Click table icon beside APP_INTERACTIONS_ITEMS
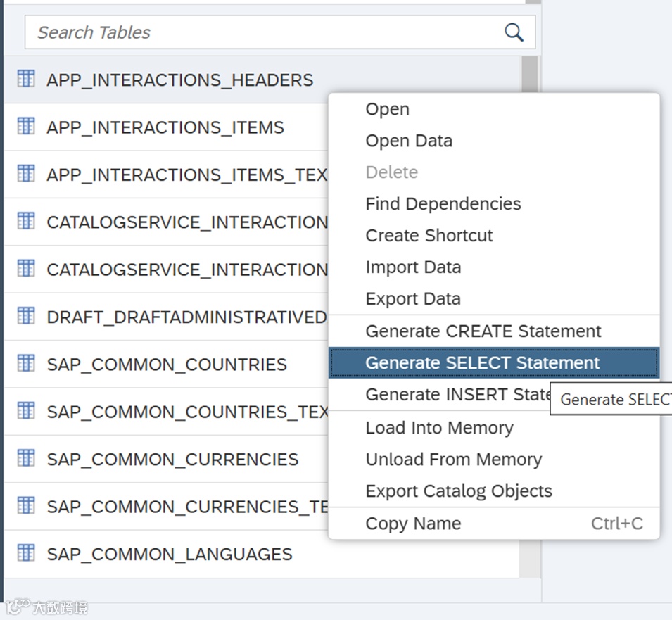672x620 pixels. click(x=26, y=127)
